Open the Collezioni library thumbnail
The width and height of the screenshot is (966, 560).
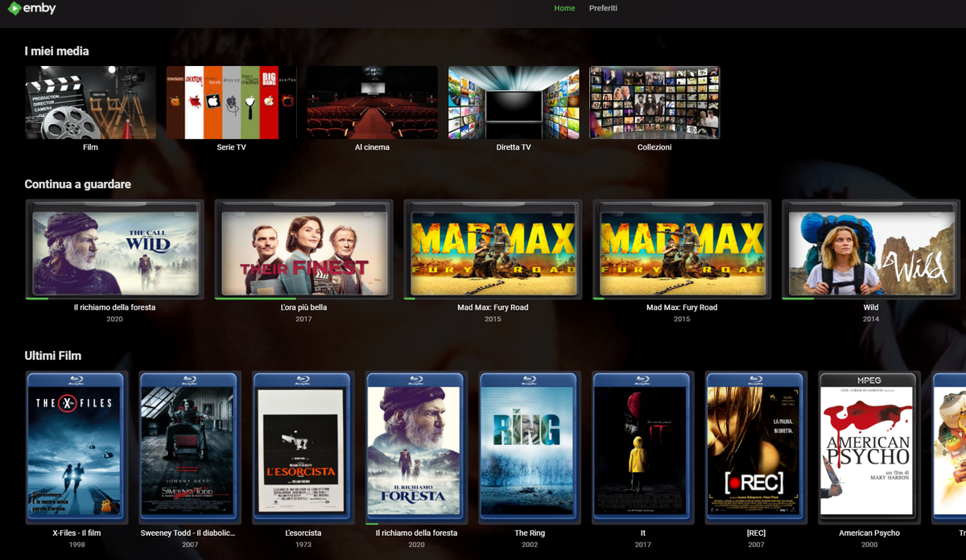(654, 103)
